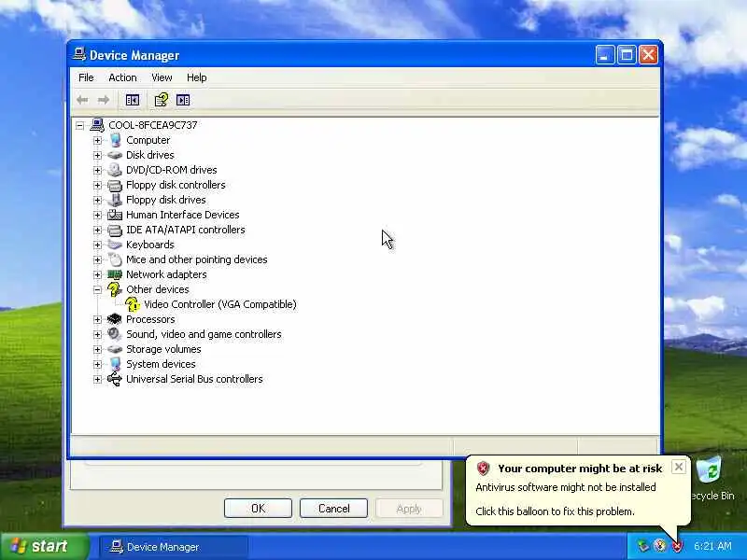Viewport: 747px width, 560px height.
Task: Close the security warning balloon
Action: [679, 468]
